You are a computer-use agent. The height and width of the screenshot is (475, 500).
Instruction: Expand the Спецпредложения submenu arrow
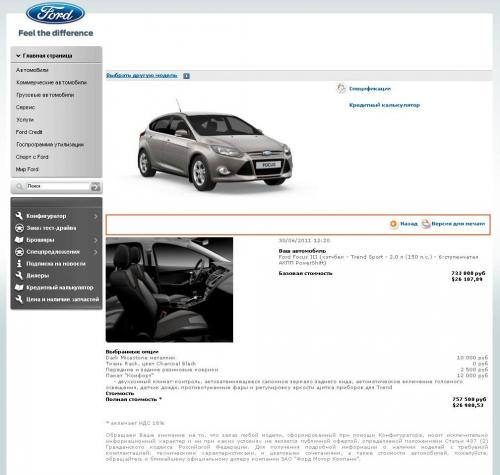pyautogui.click(x=96, y=252)
